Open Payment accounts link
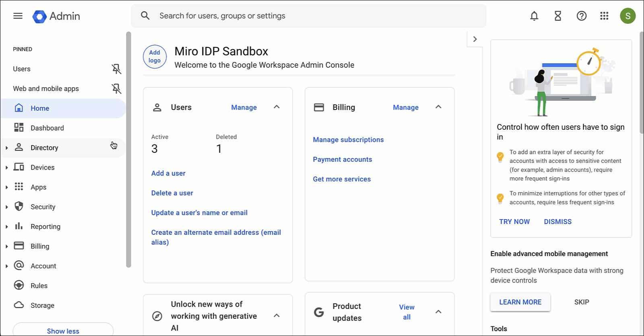 [x=343, y=160]
